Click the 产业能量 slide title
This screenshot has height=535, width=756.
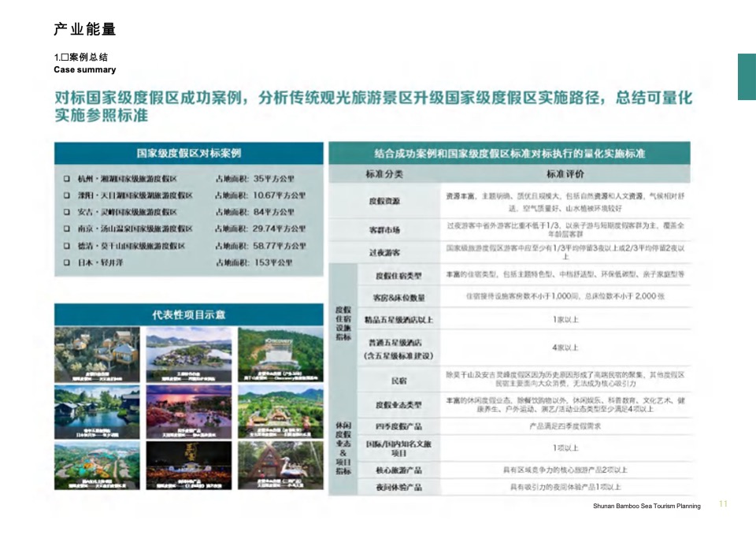pos(83,28)
